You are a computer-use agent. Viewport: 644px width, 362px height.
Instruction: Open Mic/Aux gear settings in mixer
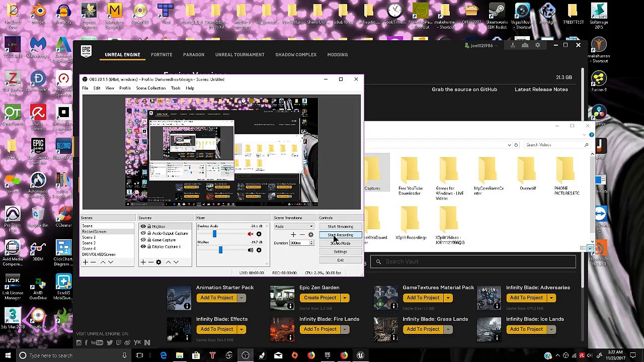pyautogui.click(x=259, y=250)
